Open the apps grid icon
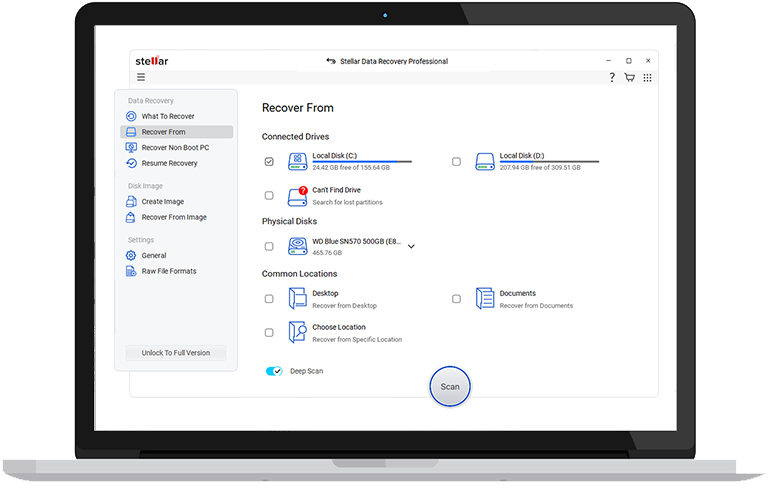 (x=647, y=78)
